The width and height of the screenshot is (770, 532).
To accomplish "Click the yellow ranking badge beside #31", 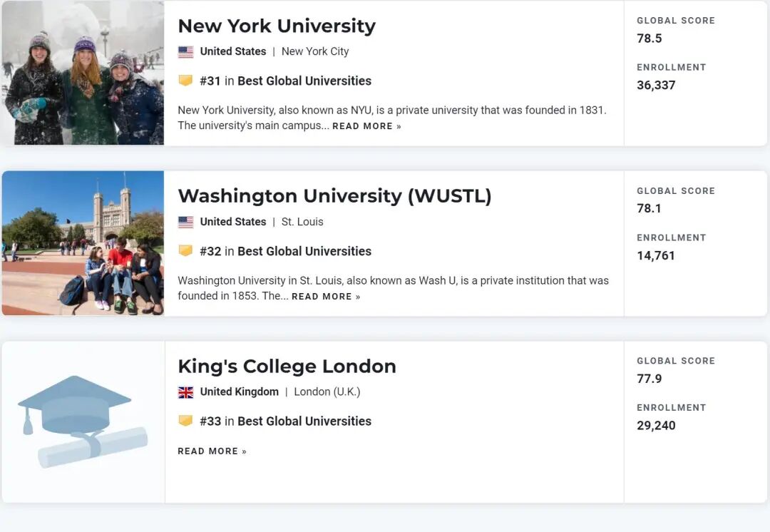I will click(x=185, y=81).
